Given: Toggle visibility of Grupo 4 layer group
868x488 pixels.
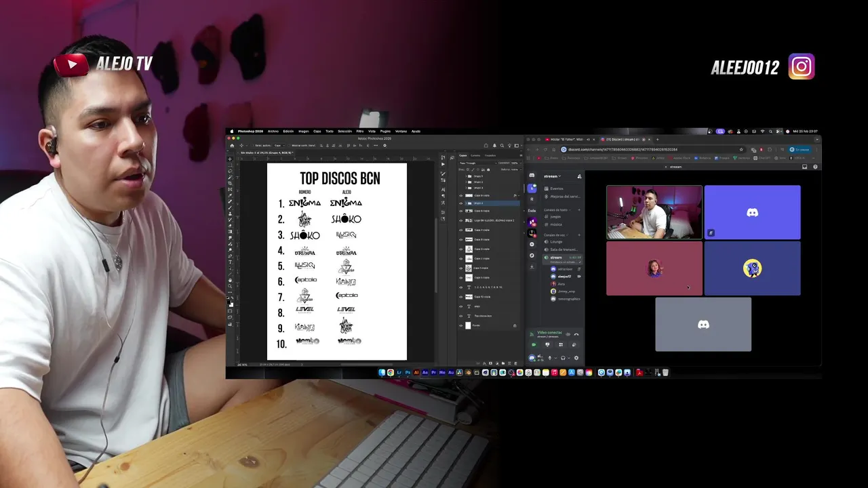Looking at the screenshot, I should [461, 203].
